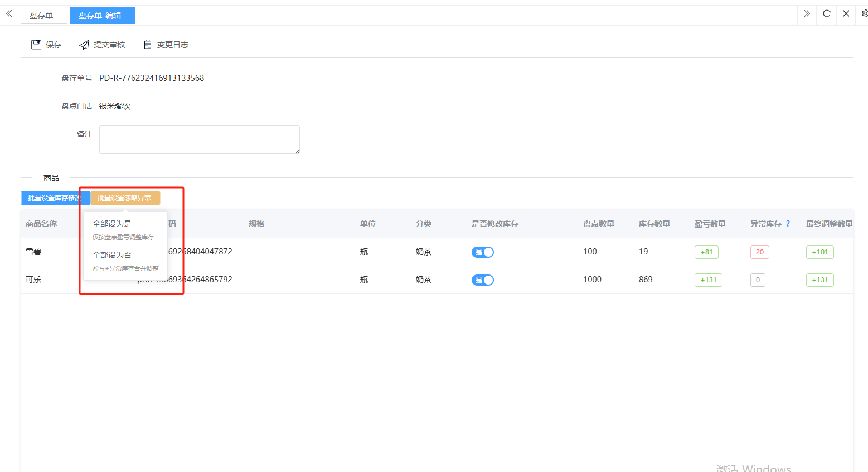The height and width of the screenshot is (472, 868).
Task: Switch to the 盘存单 tab
Action: 42,16
